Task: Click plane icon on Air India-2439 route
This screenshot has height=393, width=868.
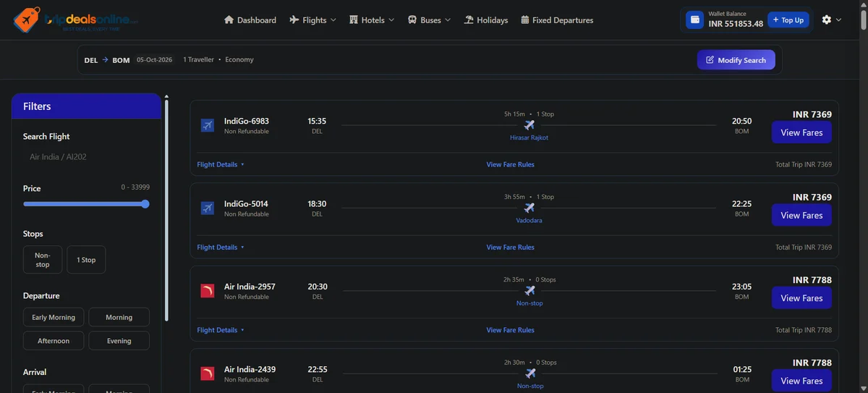Action: point(529,373)
